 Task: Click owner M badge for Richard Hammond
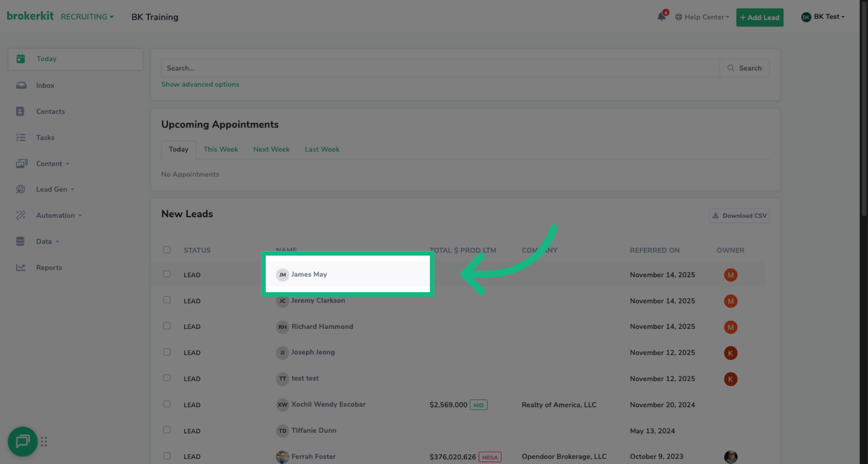point(731,327)
